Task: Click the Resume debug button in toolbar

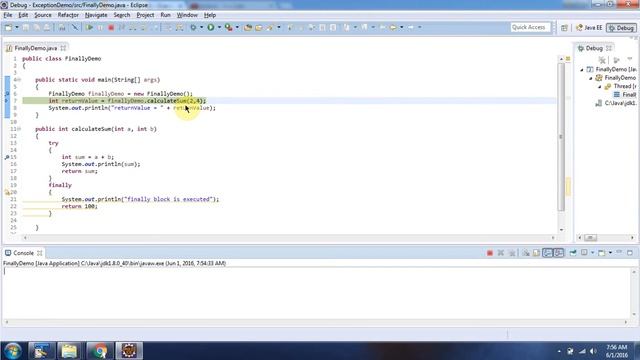Action: [89, 27]
